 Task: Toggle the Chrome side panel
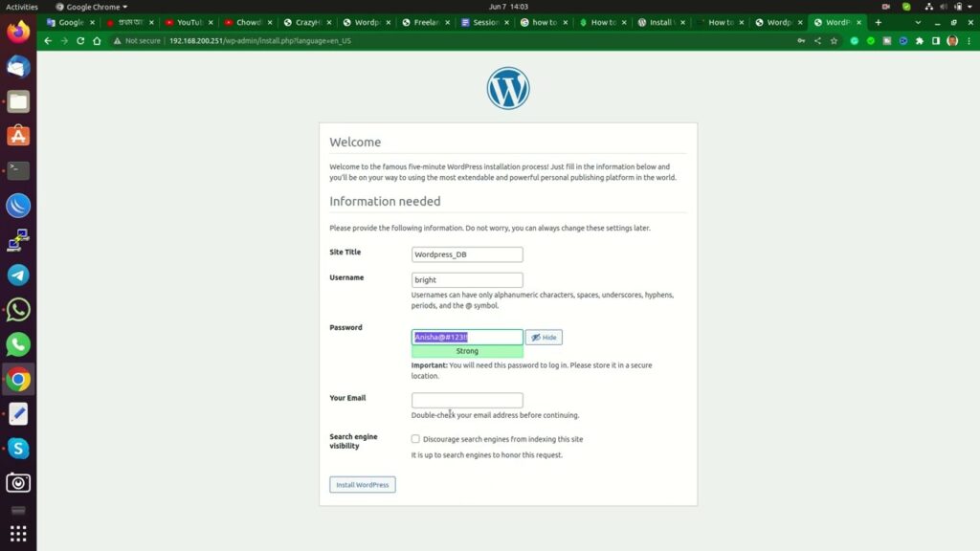click(936, 40)
